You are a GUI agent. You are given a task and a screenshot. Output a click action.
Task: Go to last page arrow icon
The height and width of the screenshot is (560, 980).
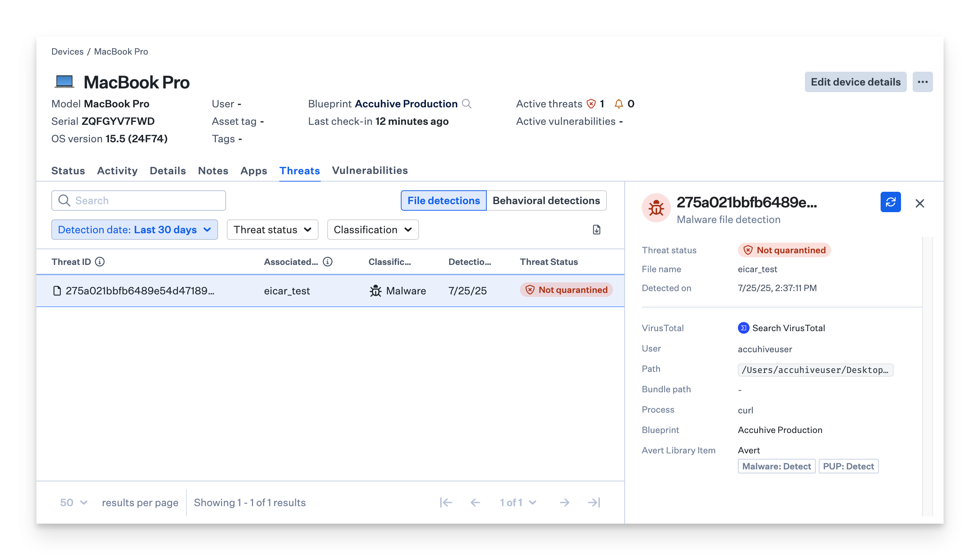click(x=594, y=502)
